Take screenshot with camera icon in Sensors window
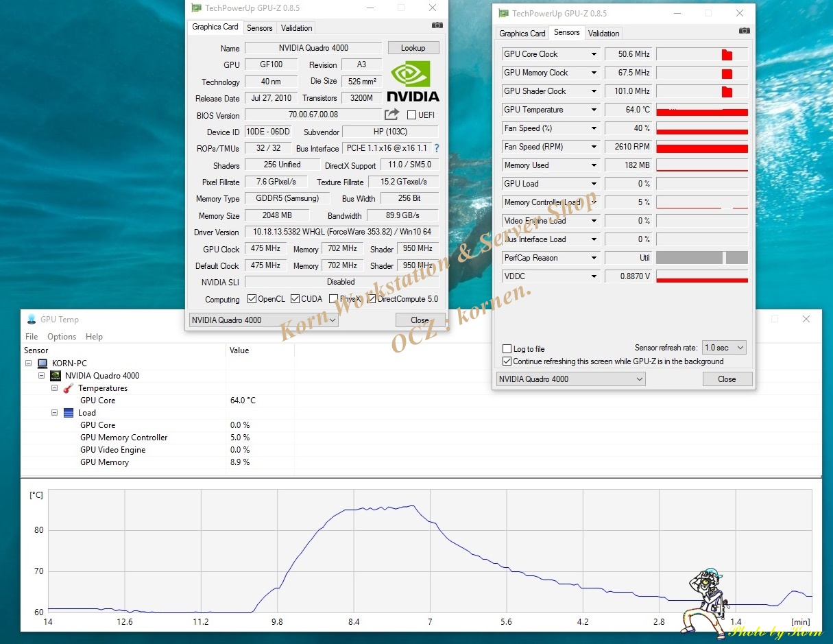 744,31
